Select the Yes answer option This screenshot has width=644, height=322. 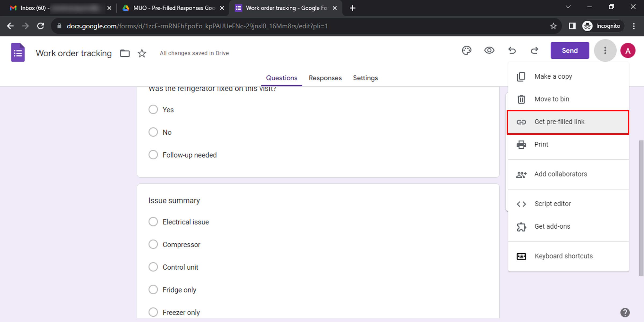click(x=153, y=109)
